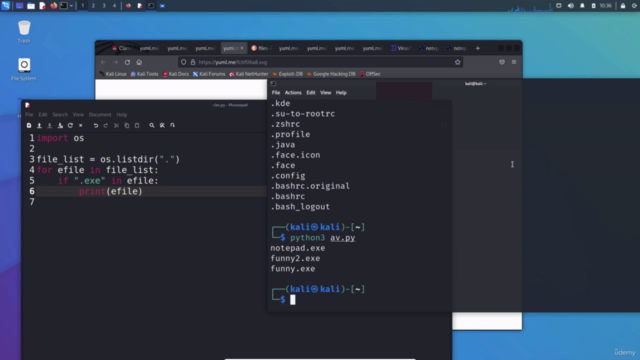Click the Open file icon in Mousepad

click(39, 125)
